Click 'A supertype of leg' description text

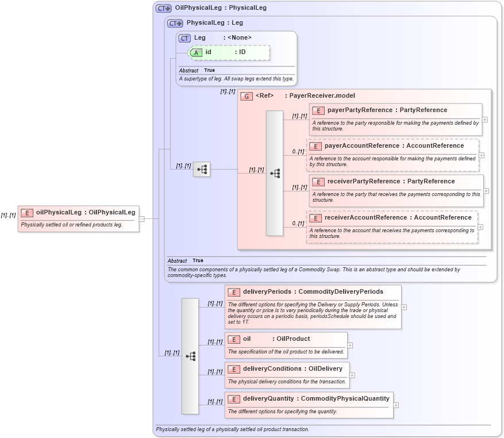pyautogui.click(x=236, y=79)
